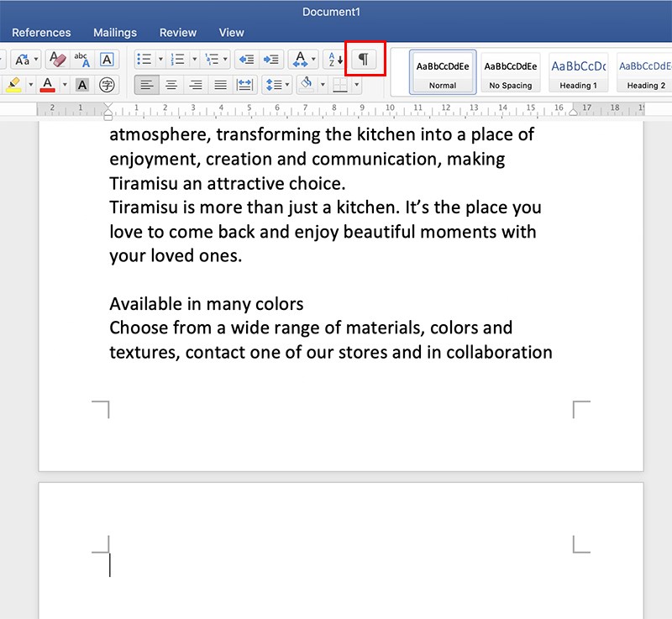Sort text with the A-Z sort icon
The height and width of the screenshot is (619, 672).
click(334, 59)
